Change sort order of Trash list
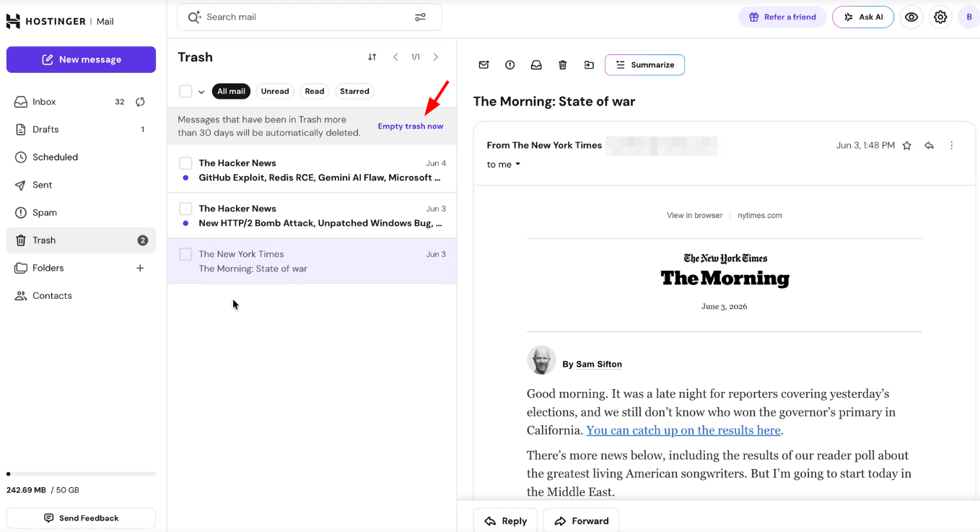Screen dimensions: 980x532 point(372,57)
